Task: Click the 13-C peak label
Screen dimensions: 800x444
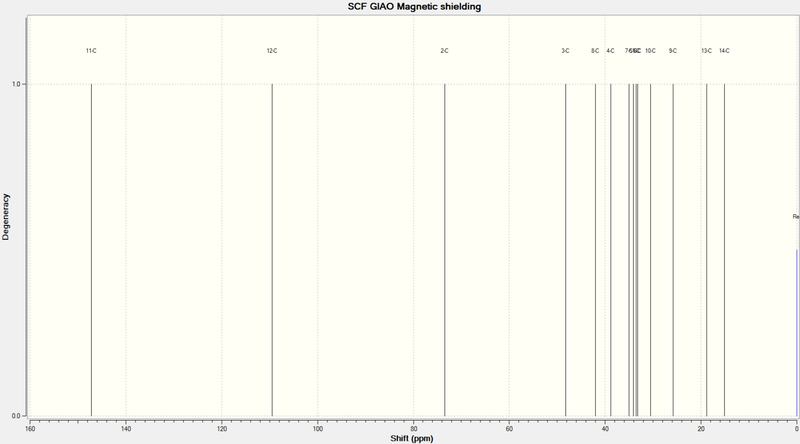Action: click(x=707, y=51)
